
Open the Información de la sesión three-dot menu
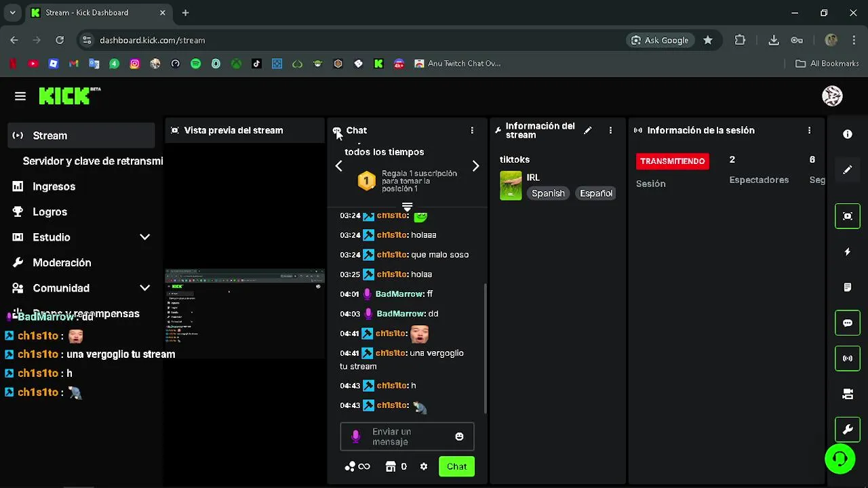tap(809, 130)
